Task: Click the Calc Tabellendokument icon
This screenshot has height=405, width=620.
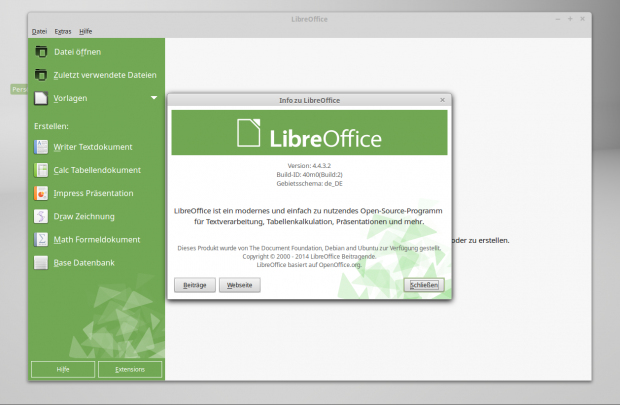Action: [x=41, y=170]
